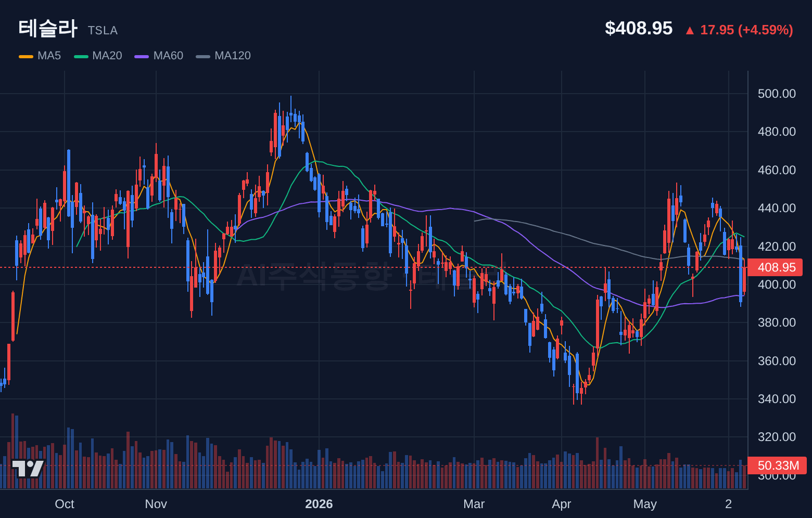Click the red up-triangle change indicator
812x518 pixels.
click(x=690, y=31)
